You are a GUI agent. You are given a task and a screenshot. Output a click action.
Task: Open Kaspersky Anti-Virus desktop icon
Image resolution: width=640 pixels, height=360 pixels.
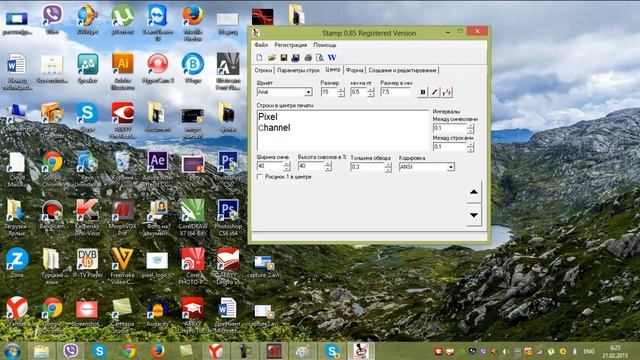pyautogui.click(x=87, y=218)
